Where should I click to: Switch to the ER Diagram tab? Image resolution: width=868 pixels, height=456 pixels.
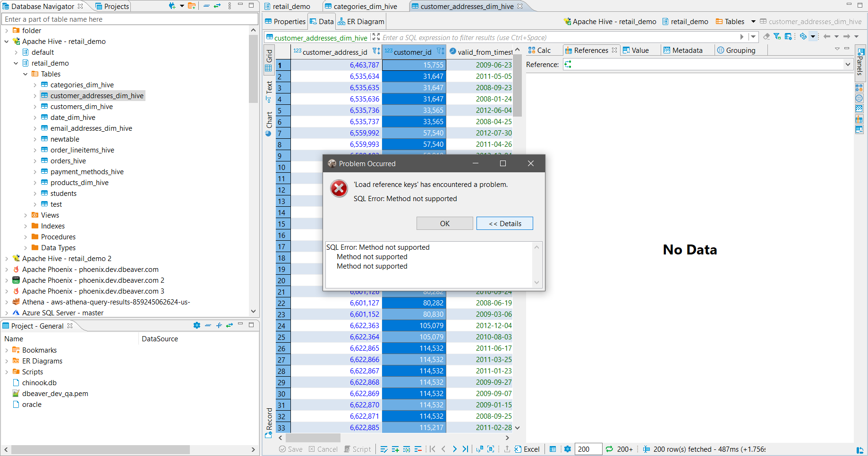point(360,21)
